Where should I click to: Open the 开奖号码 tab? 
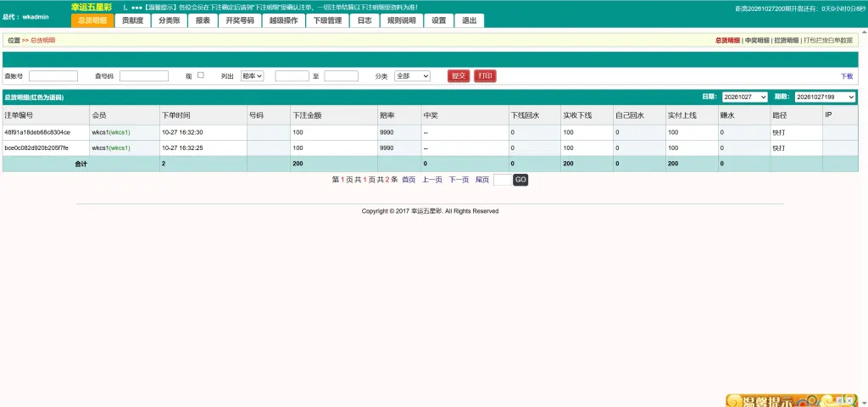coord(240,20)
